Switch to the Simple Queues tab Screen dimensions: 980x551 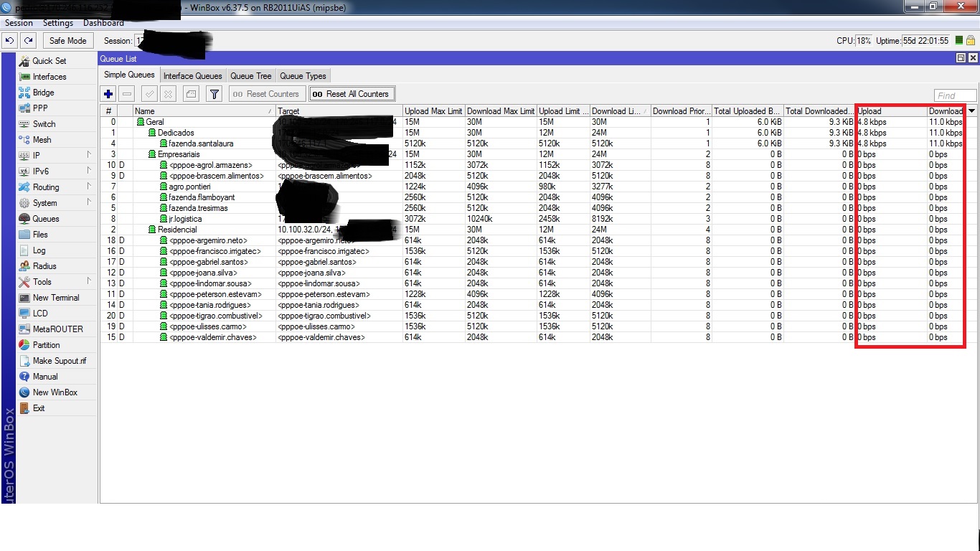(x=129, y=75)
